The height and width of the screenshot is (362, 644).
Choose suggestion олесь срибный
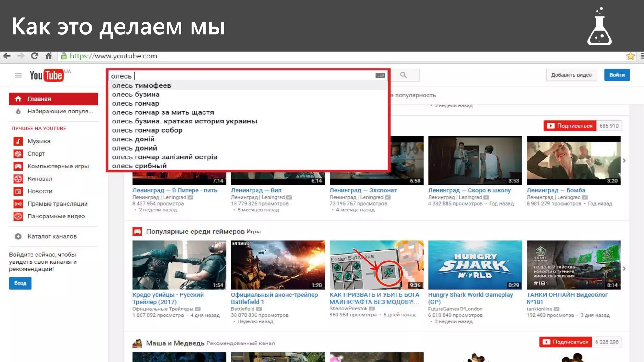pyautogui.click(x=248, y=166)
